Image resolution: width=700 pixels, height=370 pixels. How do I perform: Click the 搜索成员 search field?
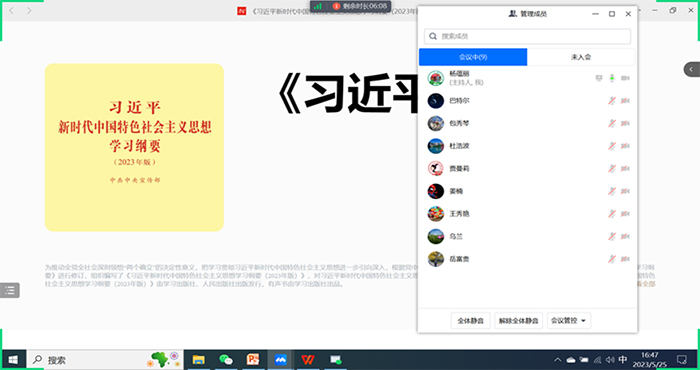pos(527,36)
